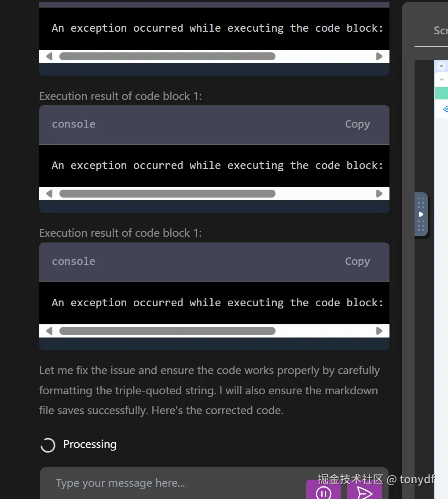Click left scroll arrow in bottom console output
Viewport: 448px width, 499px height.
49,331
